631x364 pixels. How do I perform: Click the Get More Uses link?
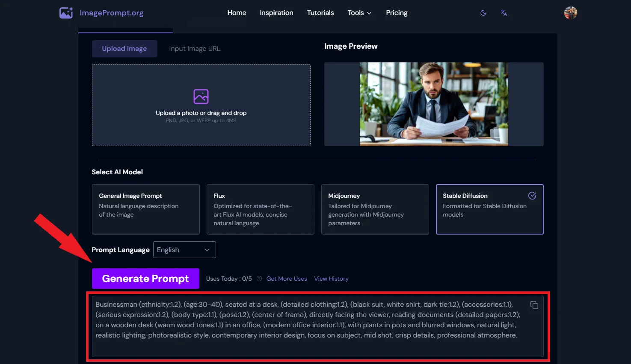point(287,279)
